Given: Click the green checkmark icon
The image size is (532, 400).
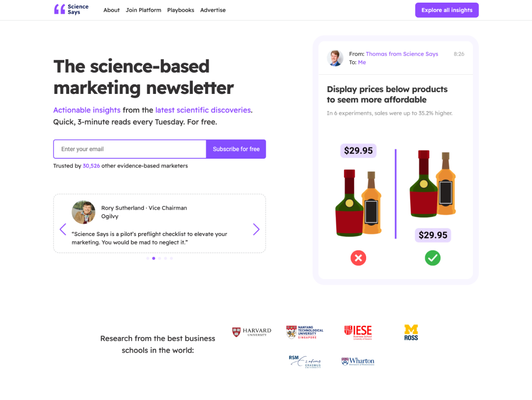Looking at the screenshot, I should pos(433,258).
